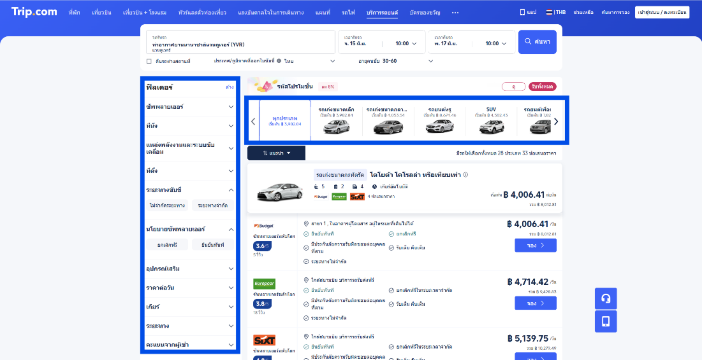Viewport: 702px width, 360px height.
Task: Click the 3.8 rating badge for Europcar
Action: coord(261,304)
